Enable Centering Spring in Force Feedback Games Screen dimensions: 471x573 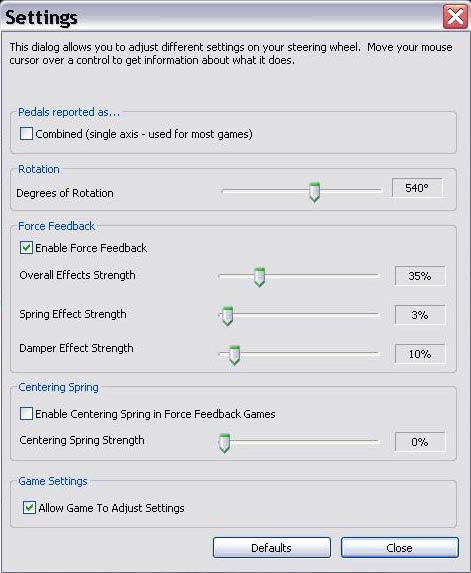click(26, 414)
